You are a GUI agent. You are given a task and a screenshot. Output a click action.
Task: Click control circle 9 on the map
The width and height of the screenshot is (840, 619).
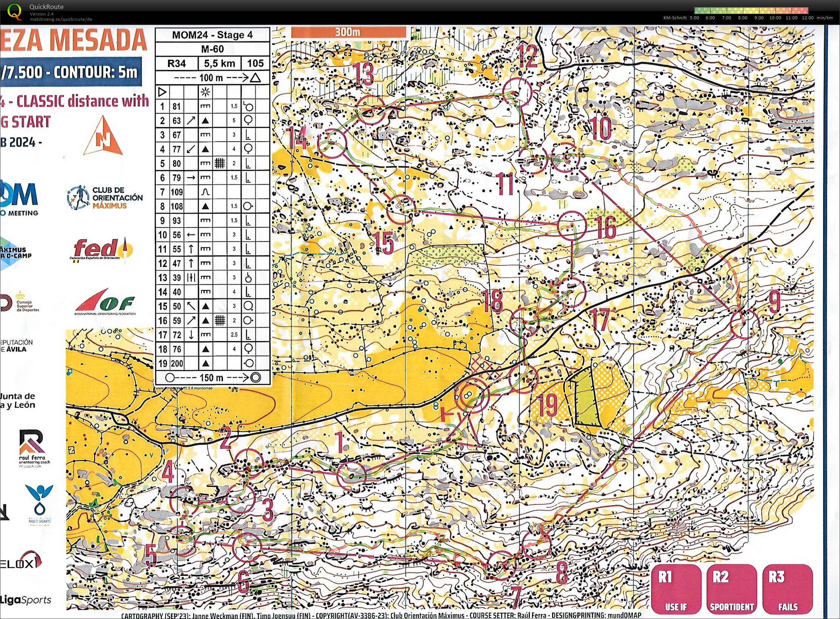(744, 323)
